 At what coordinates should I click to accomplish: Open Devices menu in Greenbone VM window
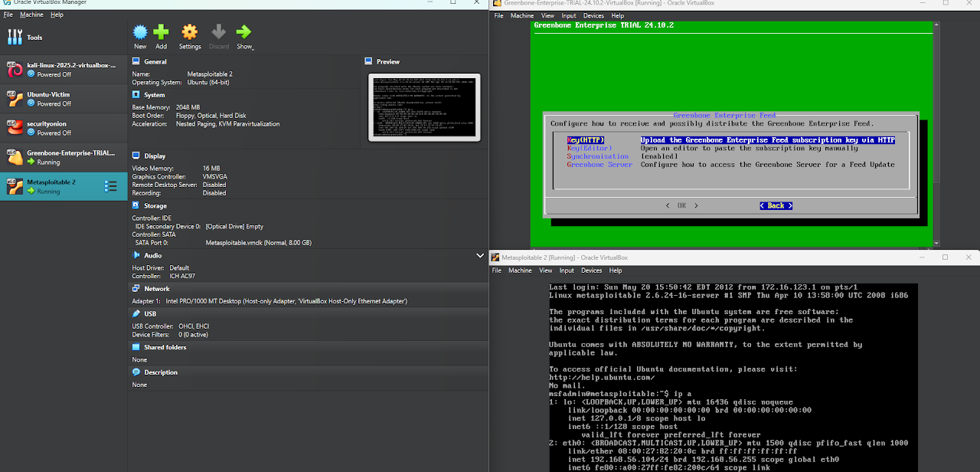coord(593,15)
